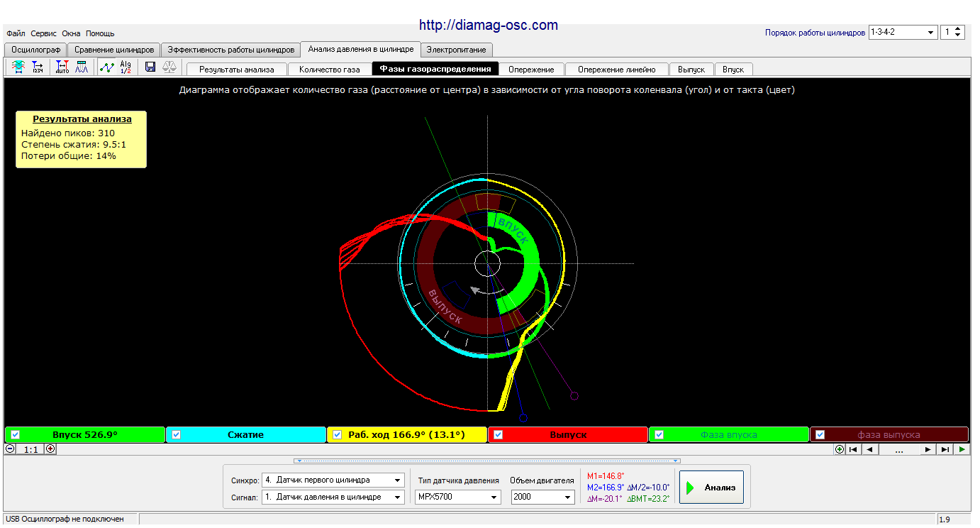Click the Потери общие: 14% line
Viewport: 980px width, 528px height.
[69, 155]
